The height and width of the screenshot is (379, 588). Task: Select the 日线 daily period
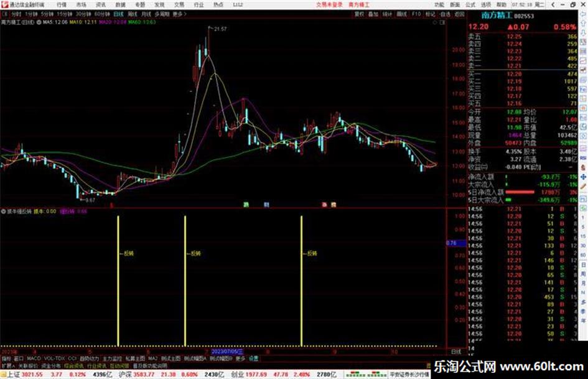(x=118, y=14)
